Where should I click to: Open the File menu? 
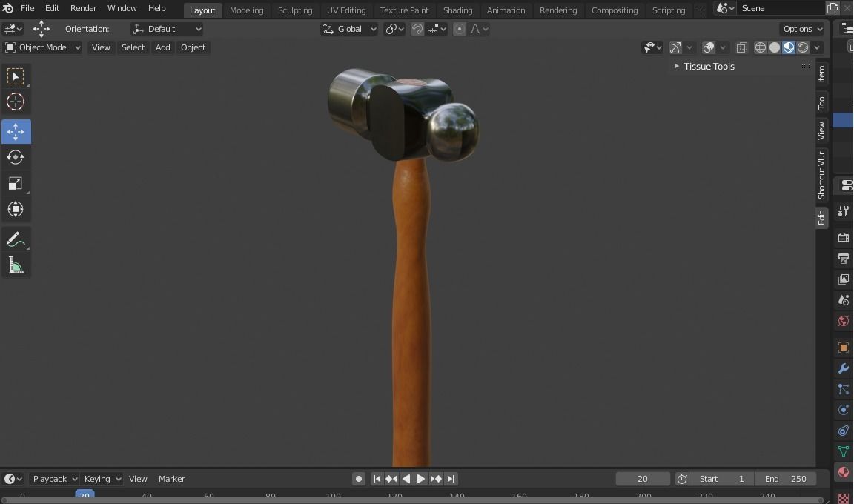pyautogui.click(x=27, y=8)
